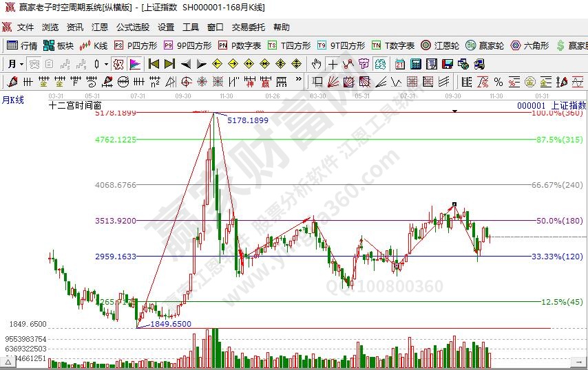This screenshot has height=370, width=588.
Task: Open the 交易委托 menu
Action: 248,28
